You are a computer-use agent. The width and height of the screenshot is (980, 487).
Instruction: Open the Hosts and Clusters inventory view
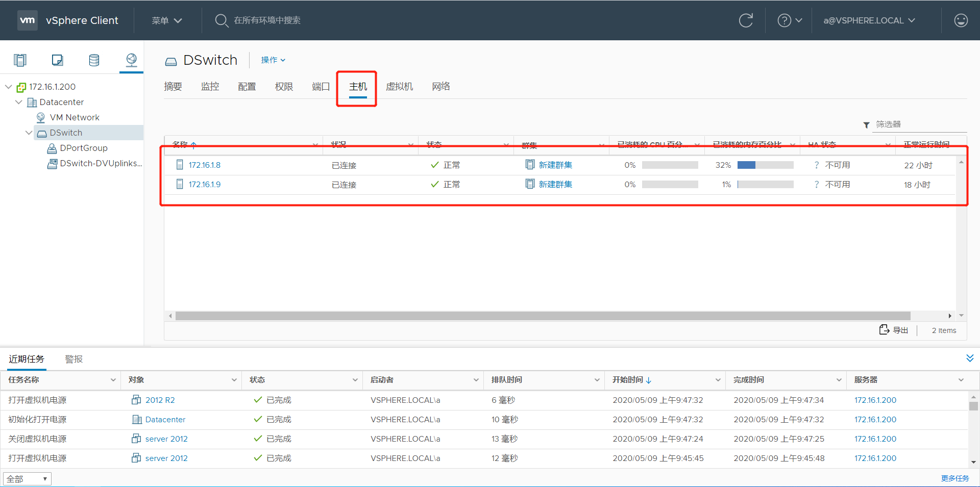click(x=20, y=60)
